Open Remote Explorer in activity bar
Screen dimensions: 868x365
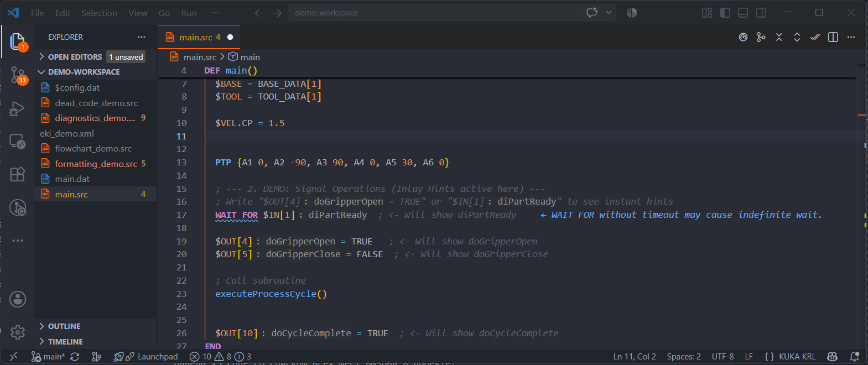pyautogui.click(x=18, y=142)
